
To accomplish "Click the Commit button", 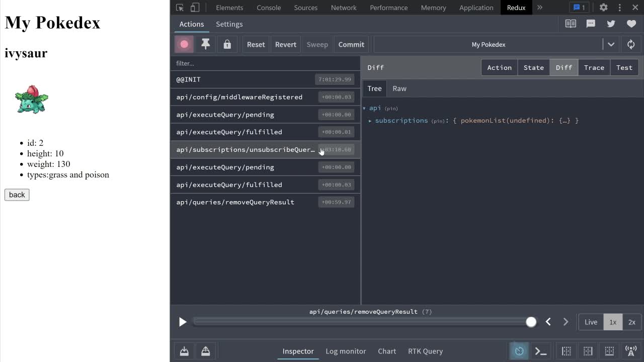I will [x=351, y=44].
